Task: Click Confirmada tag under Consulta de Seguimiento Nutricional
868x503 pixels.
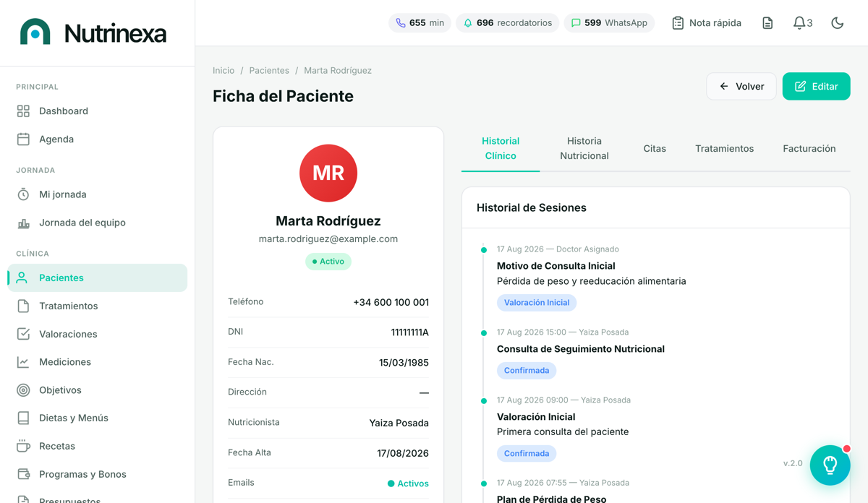Action: [527, 371]
